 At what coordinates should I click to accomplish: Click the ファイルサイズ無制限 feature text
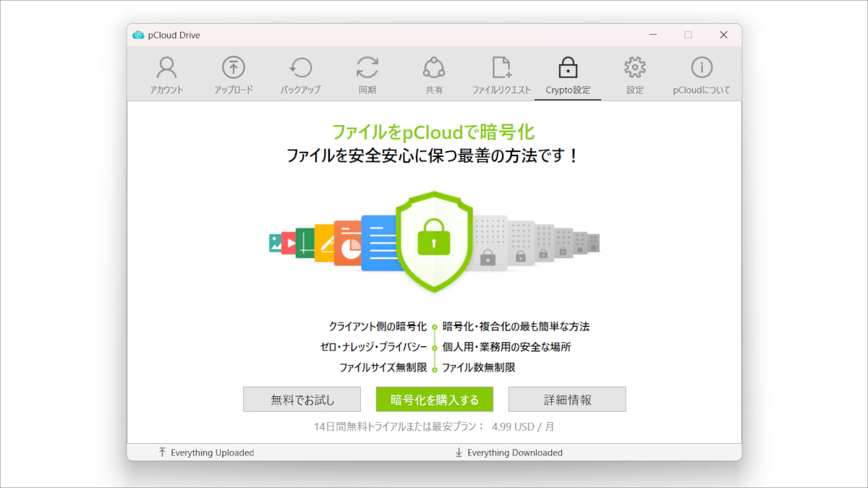tap(383, 367)
